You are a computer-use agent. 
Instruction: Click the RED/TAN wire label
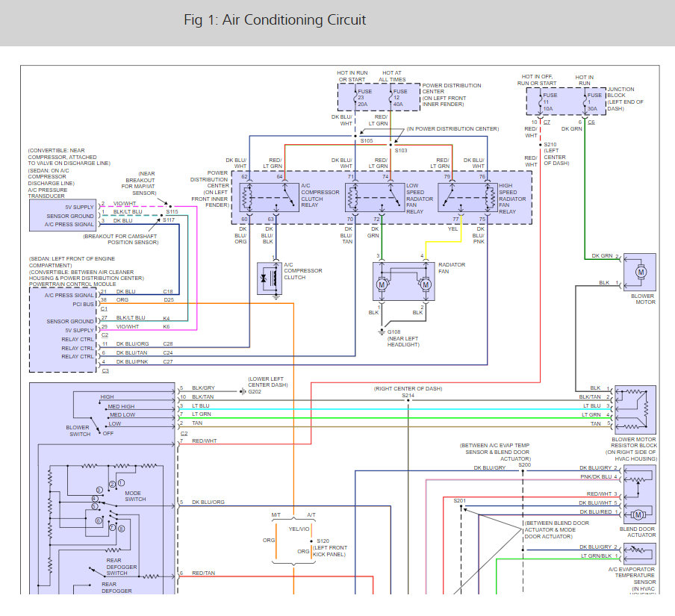coord(204,573)
